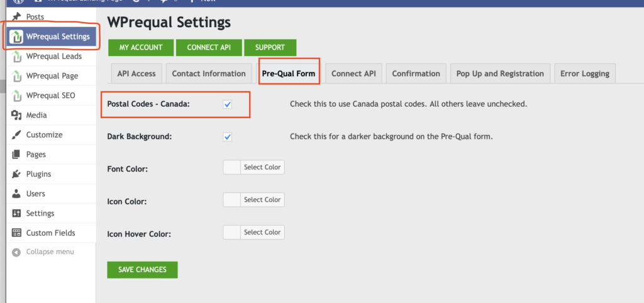This screenshot has height=303, width=644.
Task: Open the Confirmation tab
Action: coord(416,74)
